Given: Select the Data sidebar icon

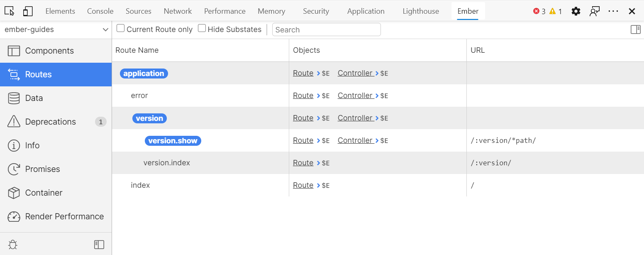Looking at the screenshot, I should [14, 98].
